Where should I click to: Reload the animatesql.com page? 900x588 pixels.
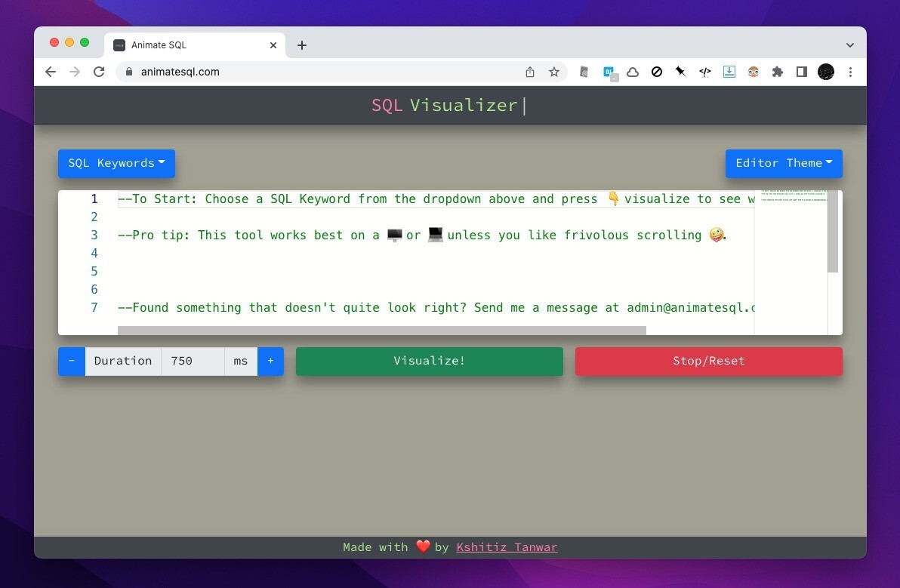click(x=99, y=72)
